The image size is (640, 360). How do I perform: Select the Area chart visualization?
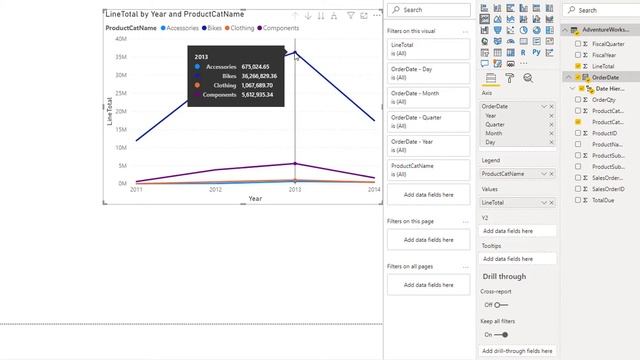point(498,19)
